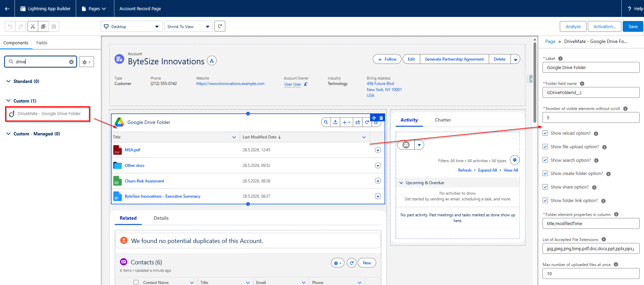This screenshot has width=644, height=285.
Task: Open Contacts list settings gear
Action: [x=338, y=263]
